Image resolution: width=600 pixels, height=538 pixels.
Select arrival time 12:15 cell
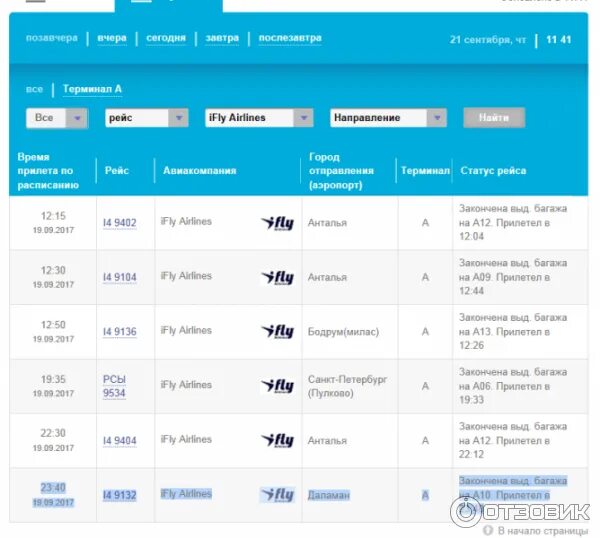[53, 222]
